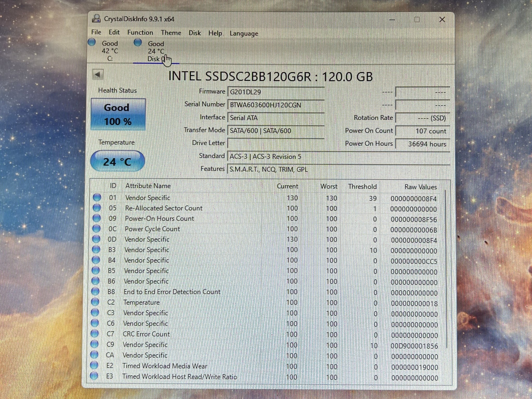
Task: Click the previous disk arrow button
Action: pos(98,75)
